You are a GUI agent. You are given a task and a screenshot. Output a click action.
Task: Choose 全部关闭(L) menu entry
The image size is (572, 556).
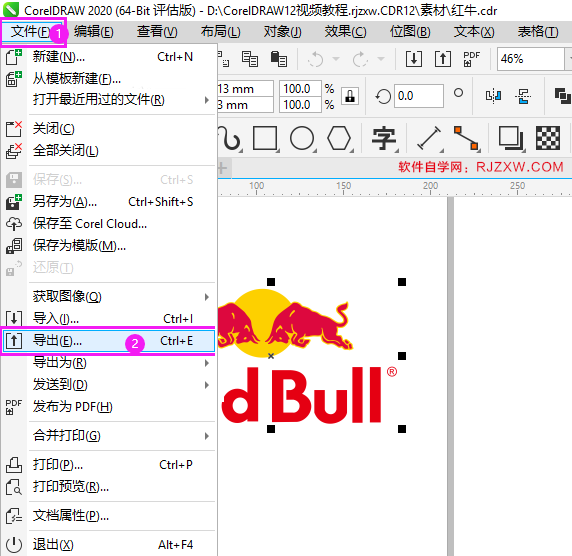tap(109, 151)
